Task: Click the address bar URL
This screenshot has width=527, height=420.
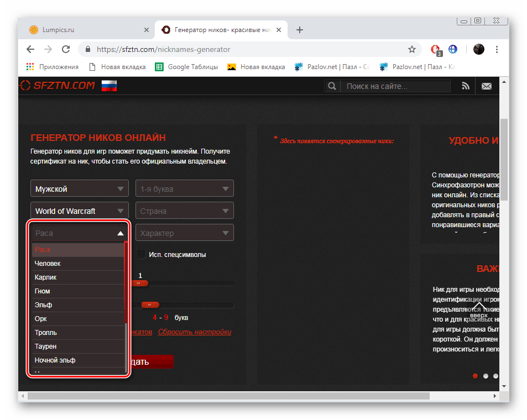Action: 163,49
